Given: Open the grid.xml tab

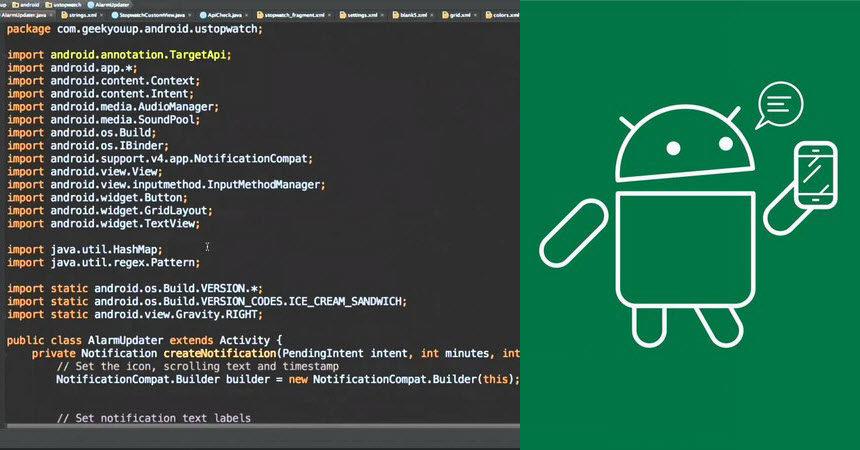Looking at the screenshot, I should pyautogui.click(x=459, y=15).
